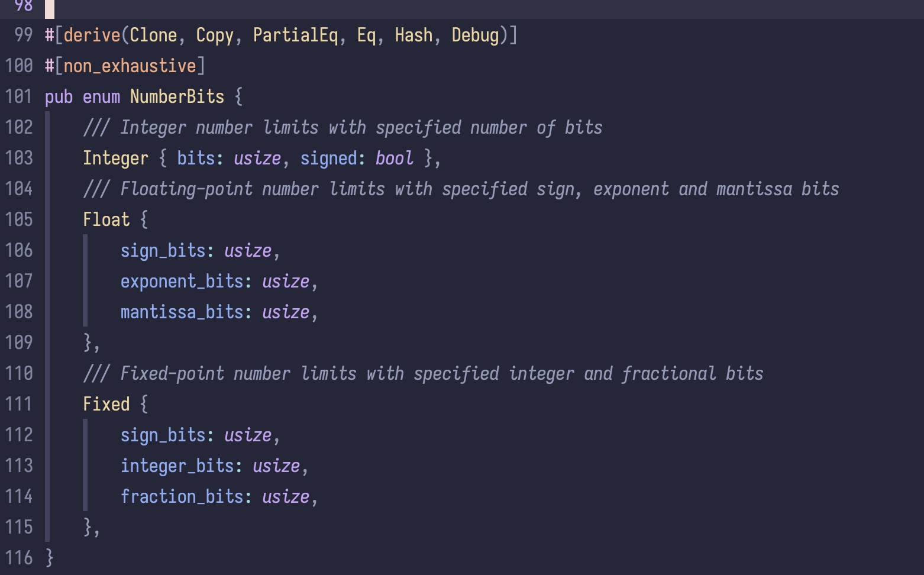Click the derive attribute keyword
Screen dimensions: 924x575
(92, 35)
